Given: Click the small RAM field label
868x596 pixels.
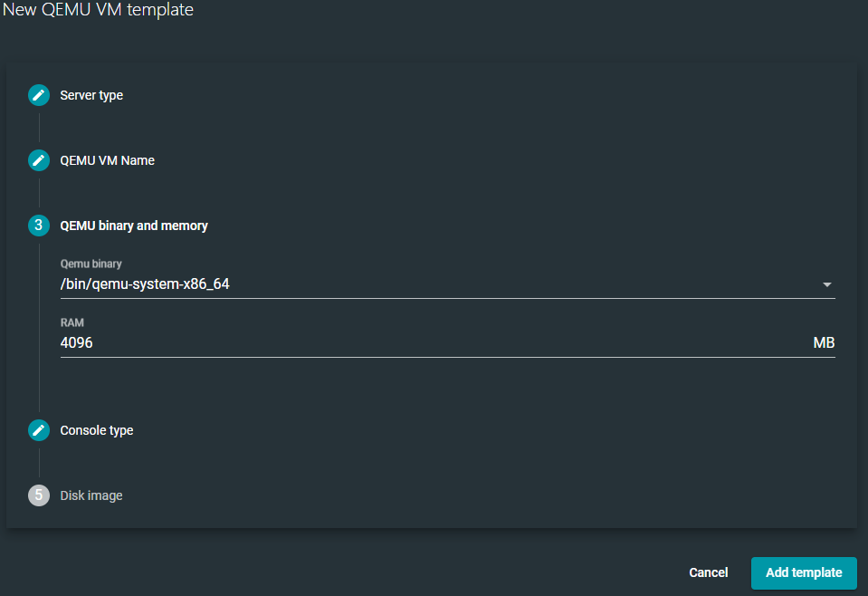Looking at the screenshot, I should pos(72,322).
